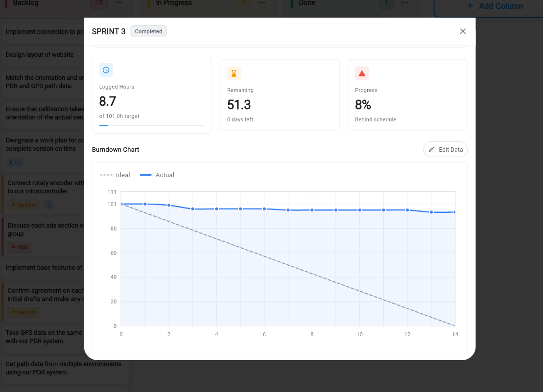Click the Medium flag on Confirm agreement card

pyautogui.click(x=15, y=312)
